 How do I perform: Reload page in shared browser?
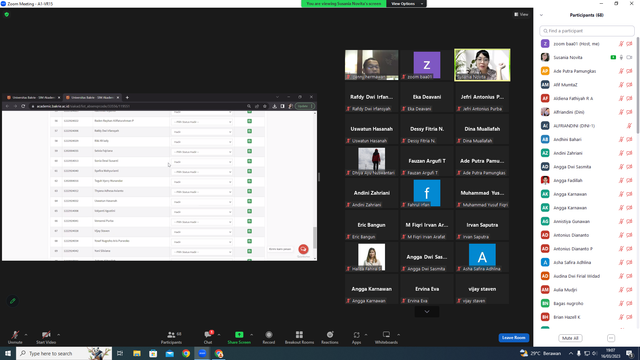[x=23, y=106]
